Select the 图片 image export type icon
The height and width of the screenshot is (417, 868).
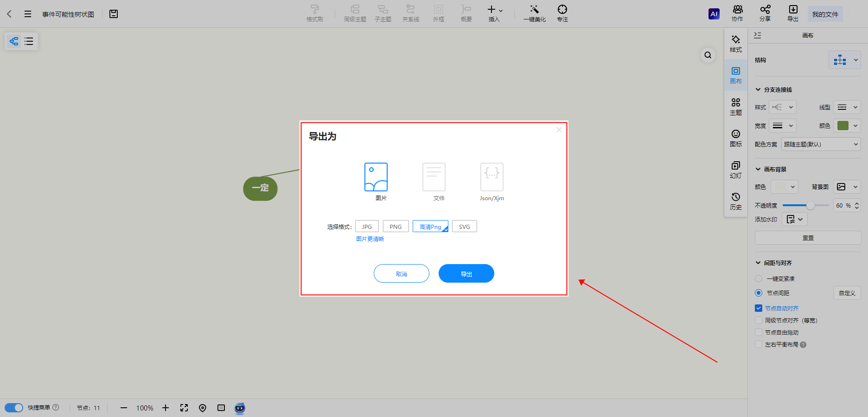point(376,177)
